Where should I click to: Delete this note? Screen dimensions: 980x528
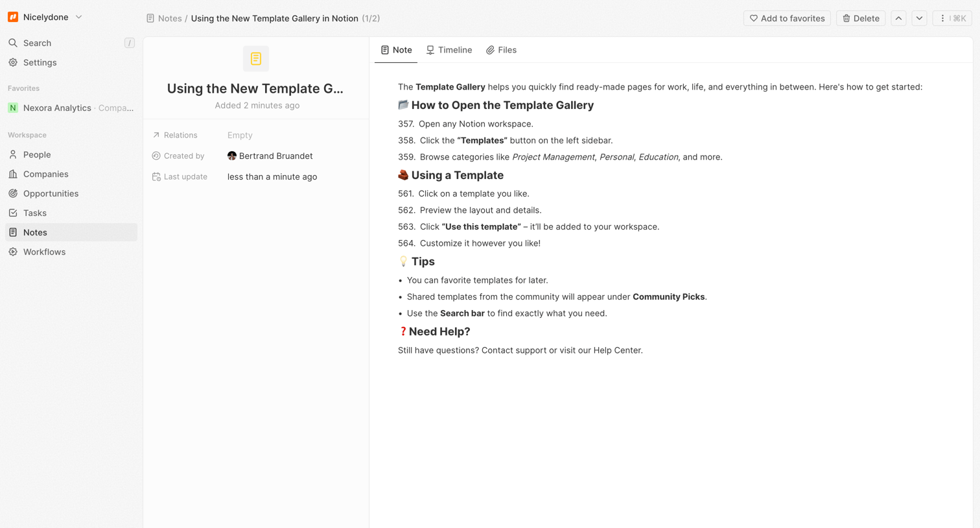coord(861,18)
